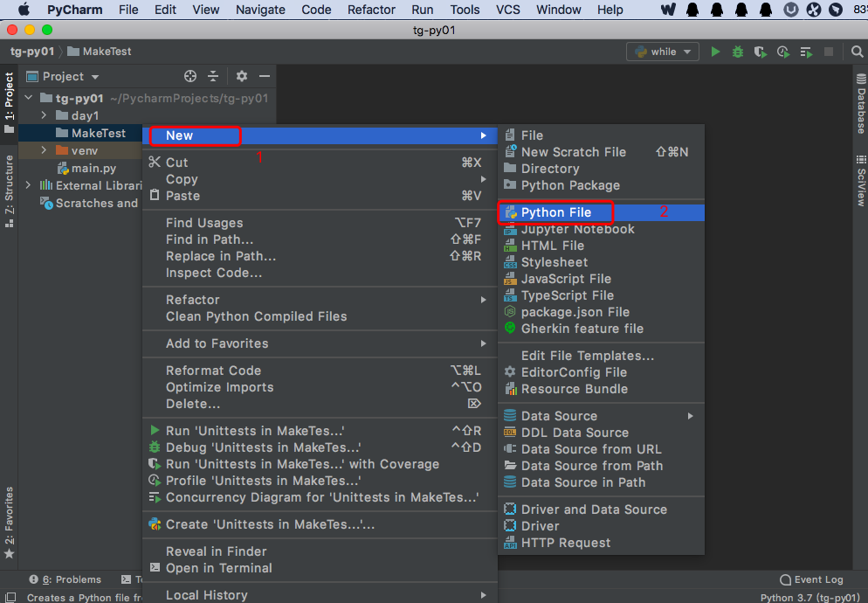Viewport: 868px width, 603px height.
Task: Choose Reveal in Finder
Action: click(320, 551)
